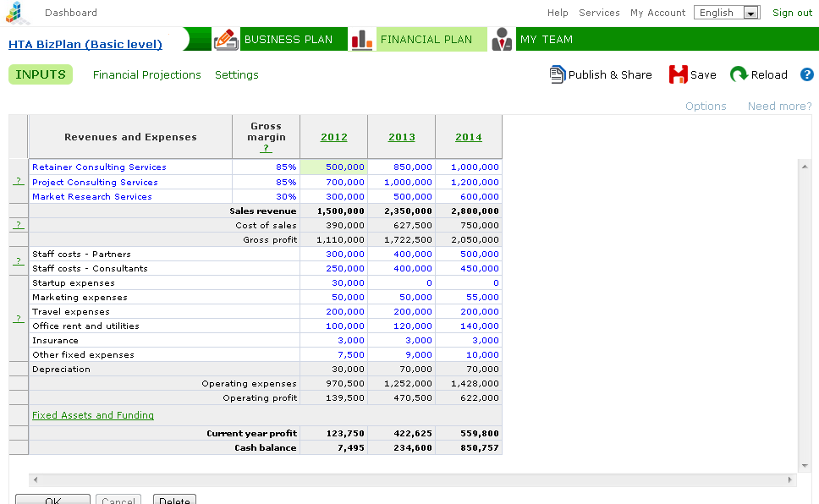Viewport: 819px width, 504px height.
Task: Open the blue help question mark icon
Action: [806, 74]
